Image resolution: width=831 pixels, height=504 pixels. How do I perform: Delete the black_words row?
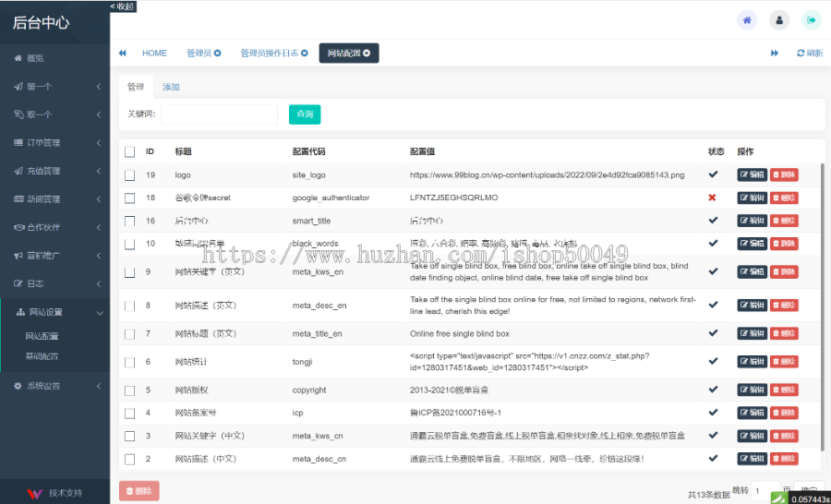click(784, 244)
